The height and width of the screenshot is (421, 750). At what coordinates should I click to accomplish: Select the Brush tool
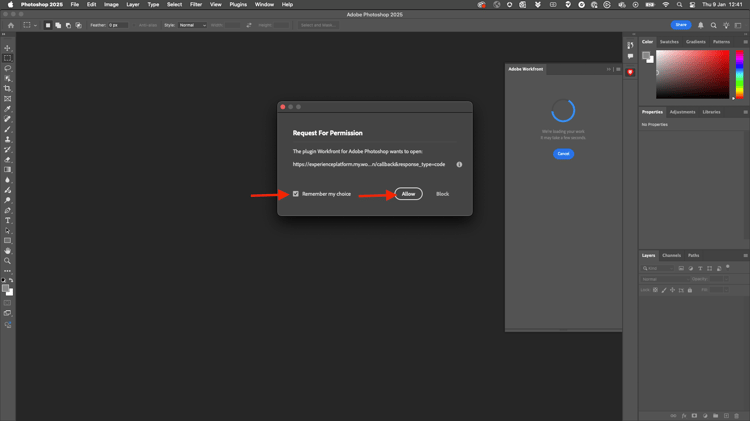[x=7, y=129]
